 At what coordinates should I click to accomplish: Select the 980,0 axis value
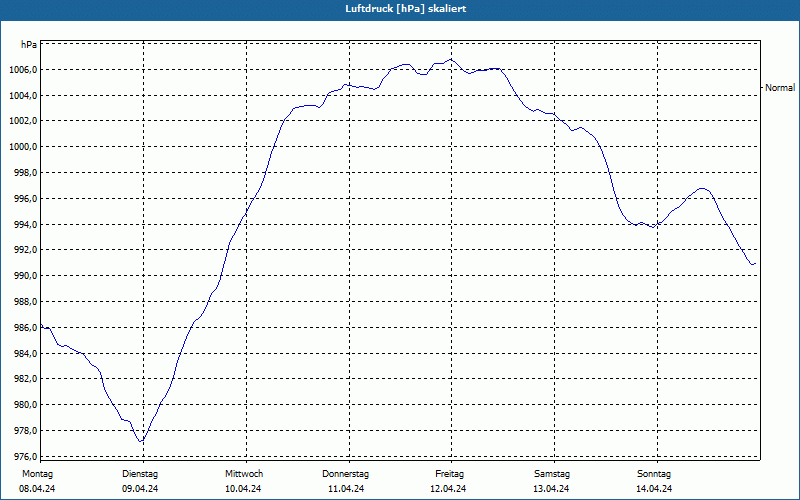pyautogui.click(x=25, y=405)
